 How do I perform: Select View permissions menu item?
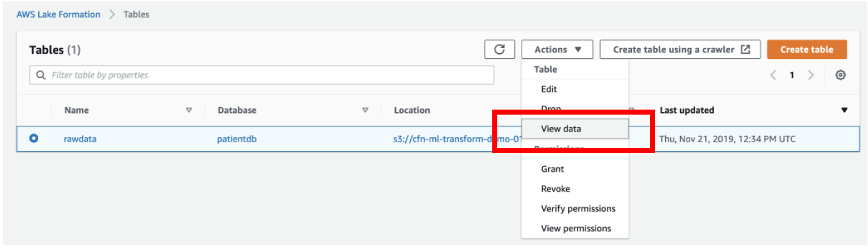(x=576, y=229)
